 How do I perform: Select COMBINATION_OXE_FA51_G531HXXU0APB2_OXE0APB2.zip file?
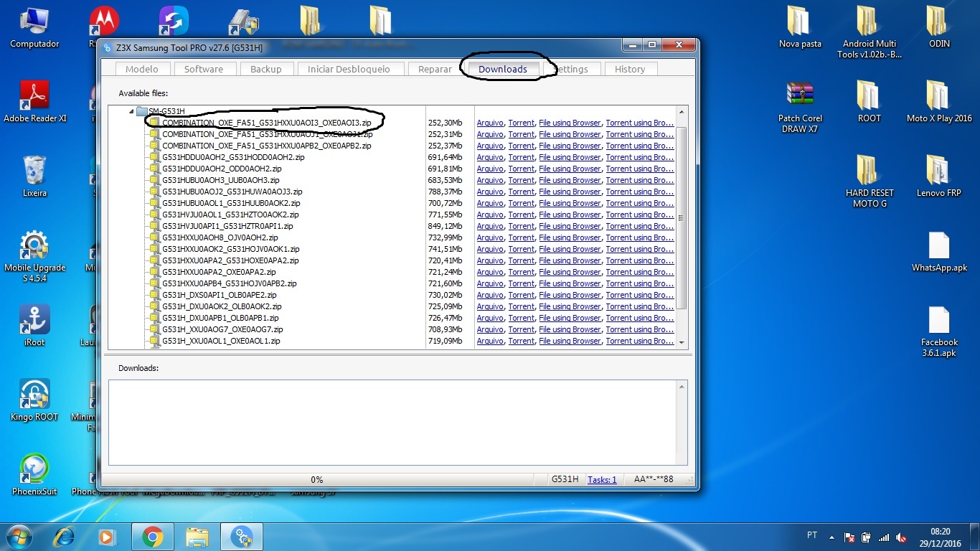coord(267,146)
